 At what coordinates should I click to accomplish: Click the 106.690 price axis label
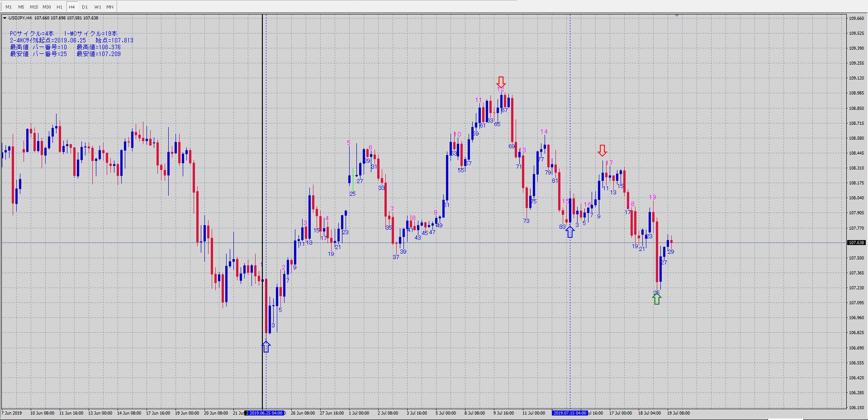856,348
